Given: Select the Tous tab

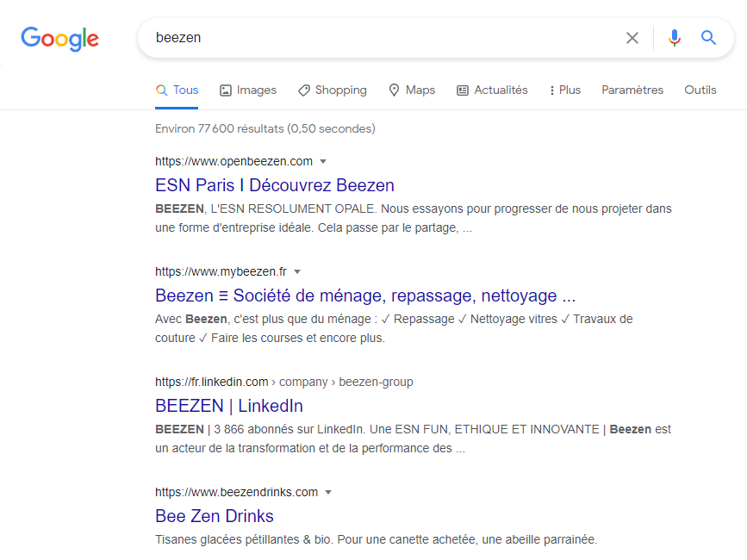Looking at the screenshot, I should pos(177,90).
